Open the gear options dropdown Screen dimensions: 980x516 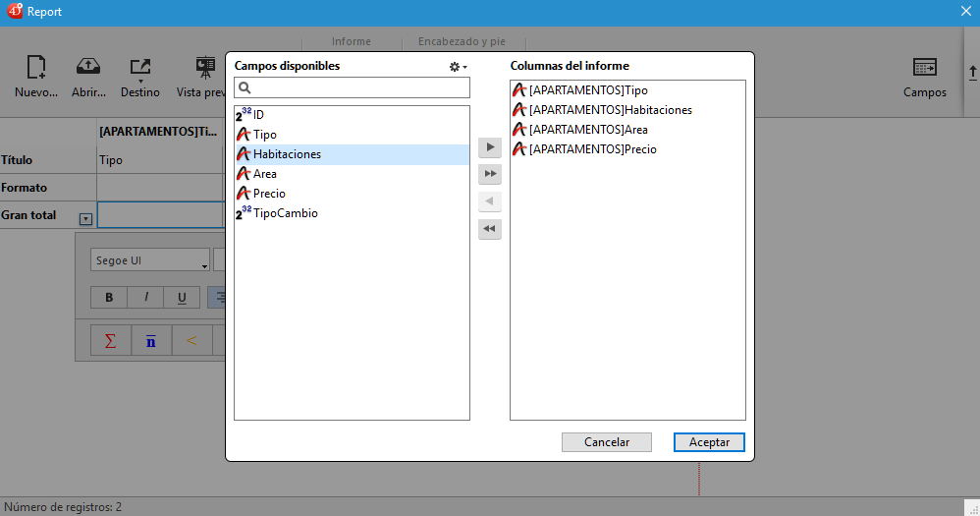click(457, 66)
